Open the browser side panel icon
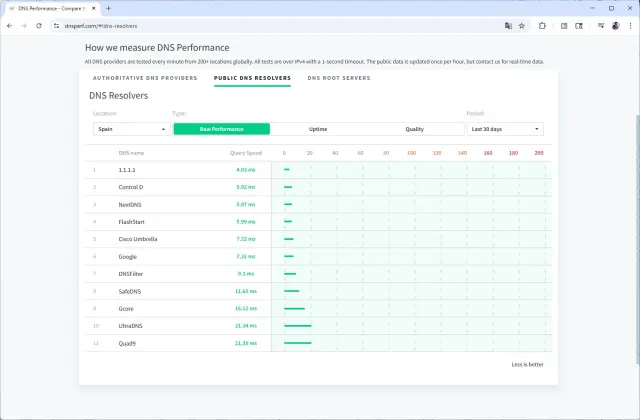This screenshot has width=640, height=420. 564,25
